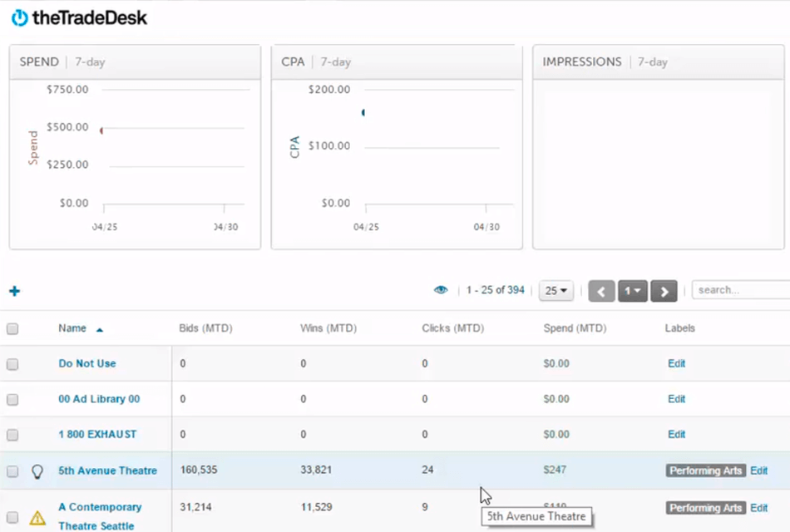Click 7-day label in IMPRESSIONS panel
790x532 pixels.
[653, 62]
